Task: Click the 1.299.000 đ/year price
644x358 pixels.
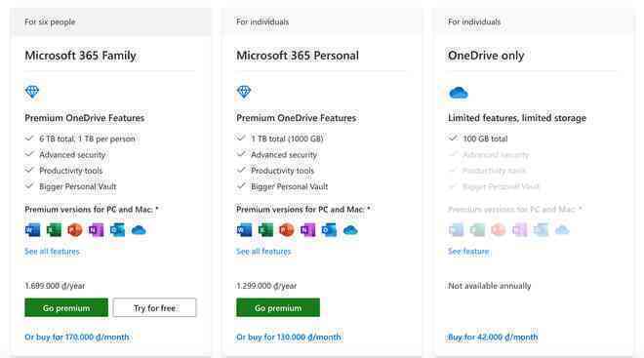Action: pyautogui.click(x=266, y=286)
